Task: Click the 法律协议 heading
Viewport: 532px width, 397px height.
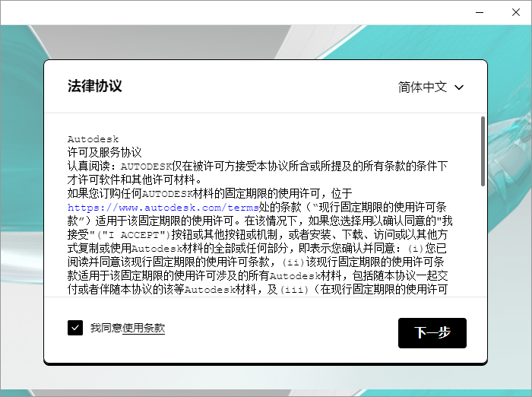Action: pos(94,86)
